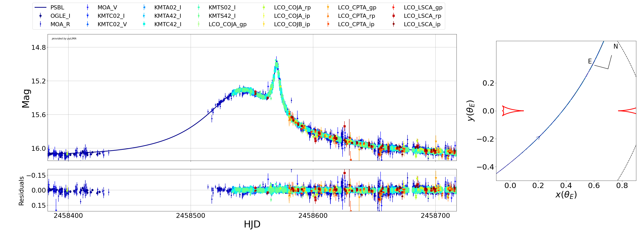Click the −0.15 residuals tick label
Image resolution: width=644 pixels, height=233 pixels.
[36, 176]
